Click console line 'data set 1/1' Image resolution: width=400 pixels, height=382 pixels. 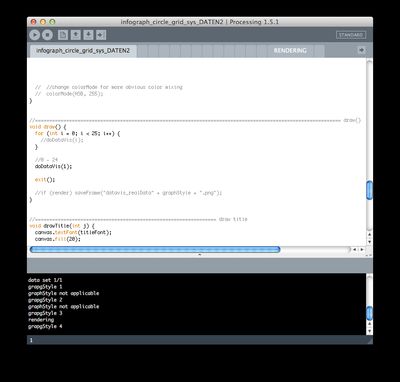point(45,280)
